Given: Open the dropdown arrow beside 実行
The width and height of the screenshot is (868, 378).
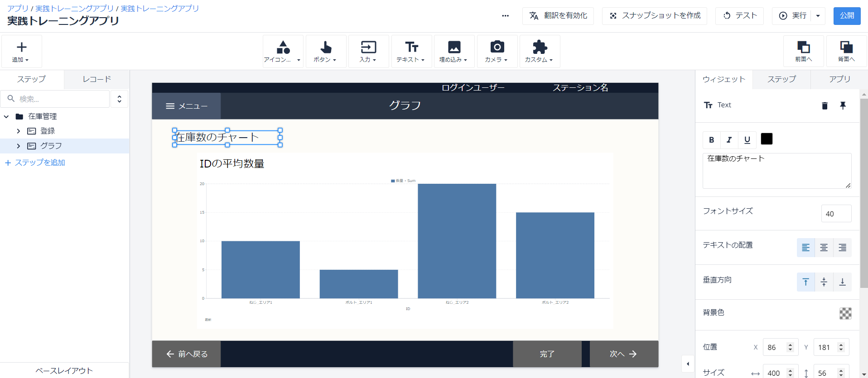Looking at the screenshot, I should pos(818,16).
